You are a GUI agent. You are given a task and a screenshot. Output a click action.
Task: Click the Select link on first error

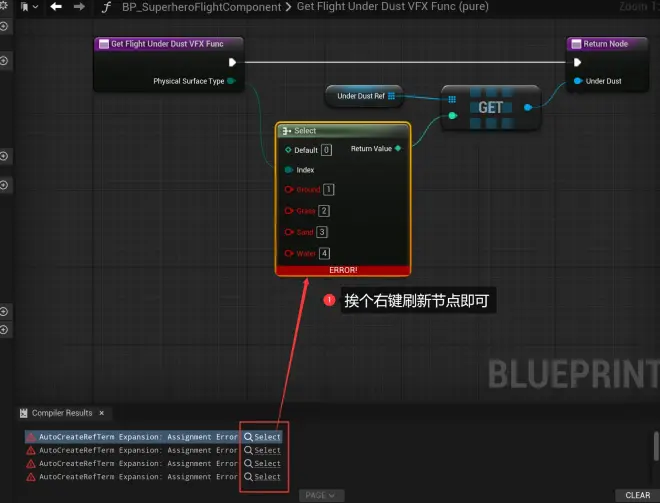click(263, 437)
